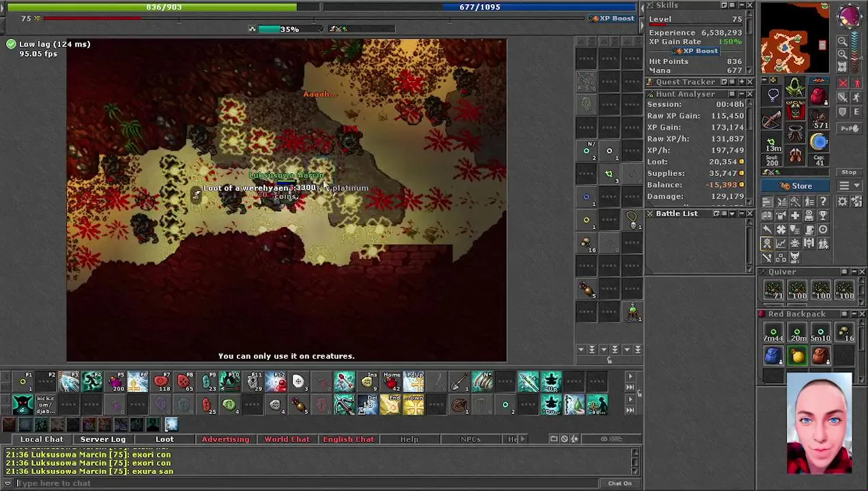Click the 35% progress bar

click(289, 29)
